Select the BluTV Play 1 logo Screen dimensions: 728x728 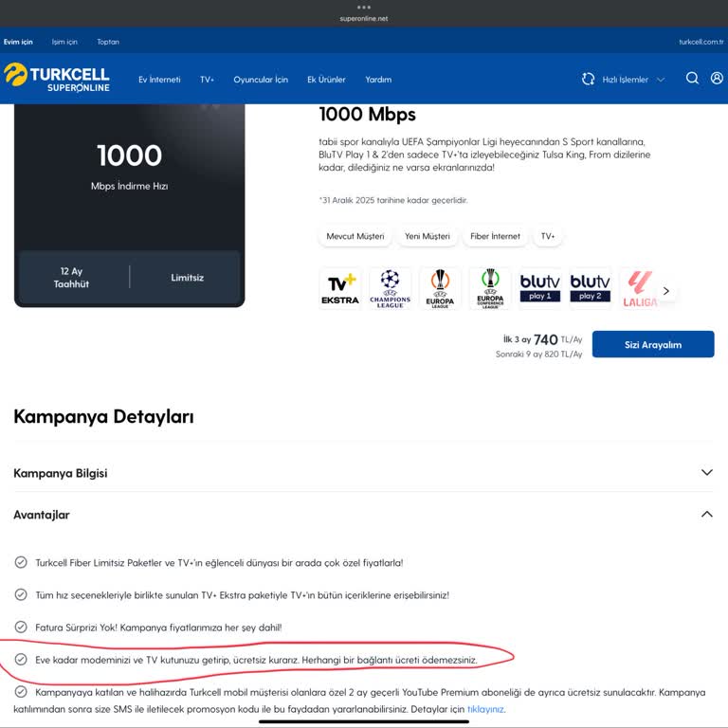point(540,289)
